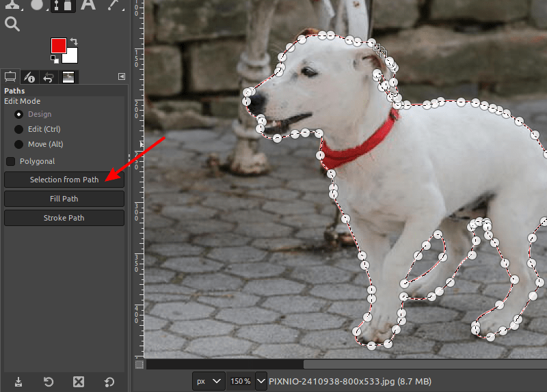Switch to the Tool Options tab
Image resolution: width=547 pixels, height=392 pixels.
pyautogui.click(x=10, y=76)
